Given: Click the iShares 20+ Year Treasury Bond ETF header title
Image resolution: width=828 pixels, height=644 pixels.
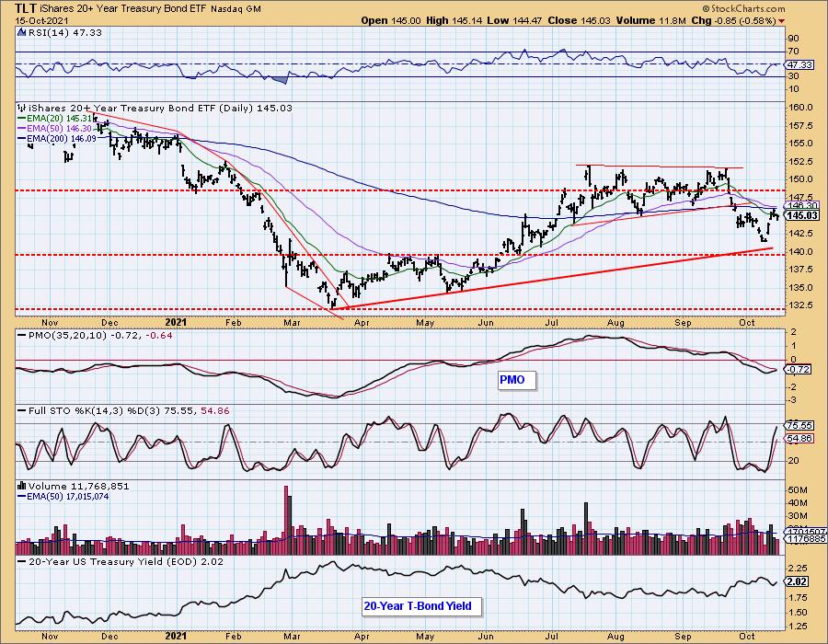Looking at the screenshot, I should tap(123, 8).
